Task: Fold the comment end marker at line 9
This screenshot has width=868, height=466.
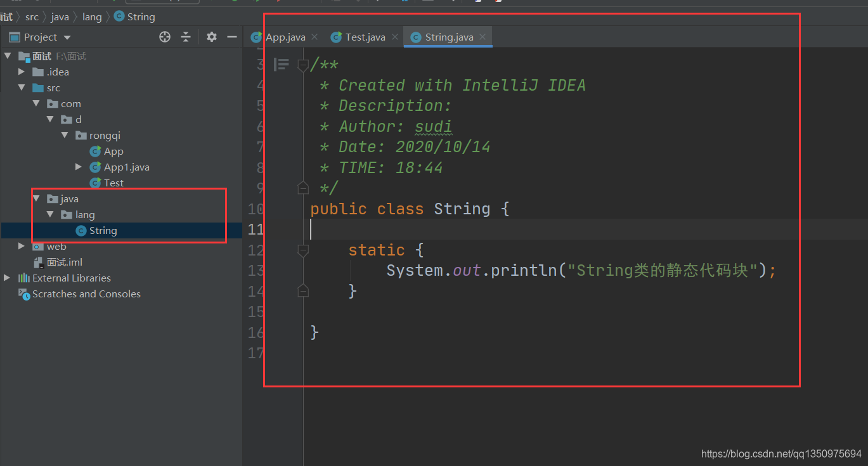Action: [x=303, y=188]
